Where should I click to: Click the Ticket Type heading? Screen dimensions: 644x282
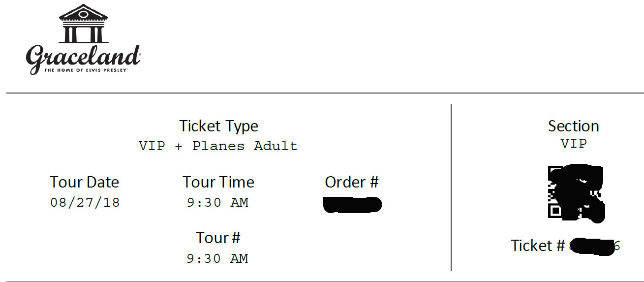218,126
